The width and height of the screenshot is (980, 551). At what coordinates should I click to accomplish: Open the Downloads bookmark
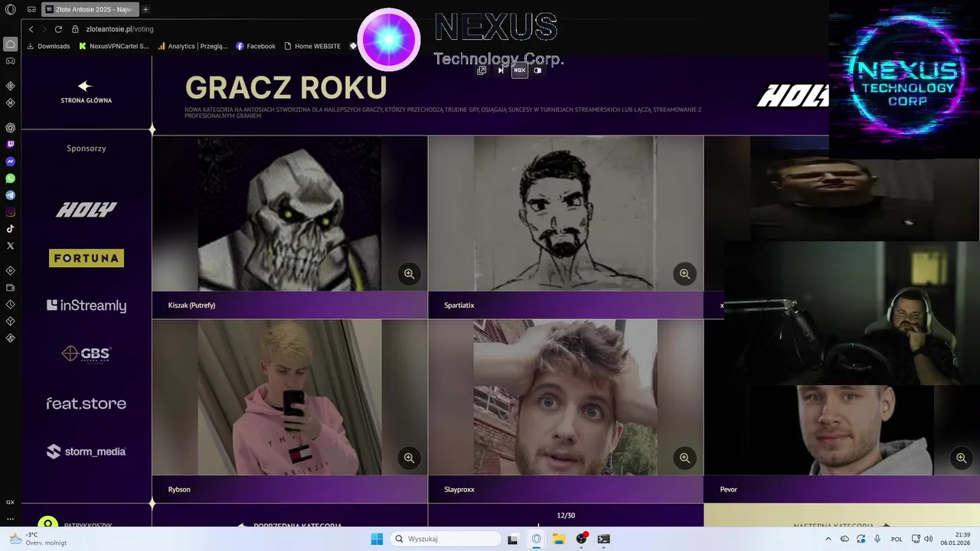48,46
